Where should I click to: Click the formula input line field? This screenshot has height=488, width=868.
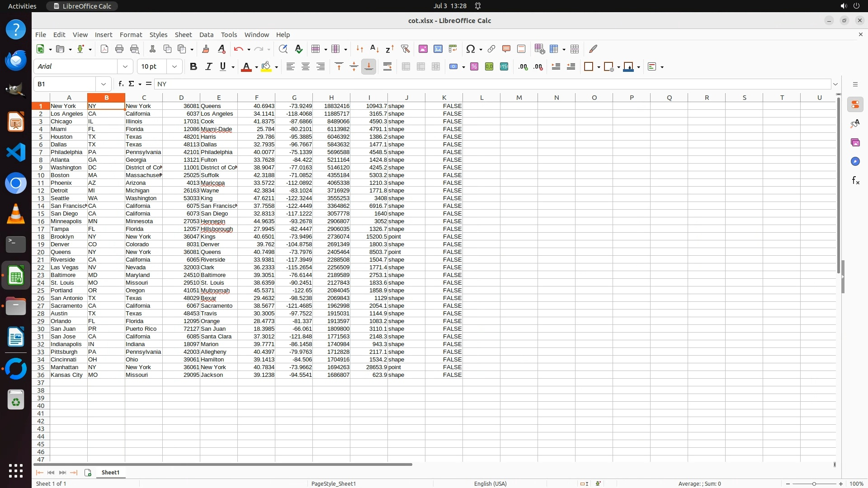click(x=493, y=84)
